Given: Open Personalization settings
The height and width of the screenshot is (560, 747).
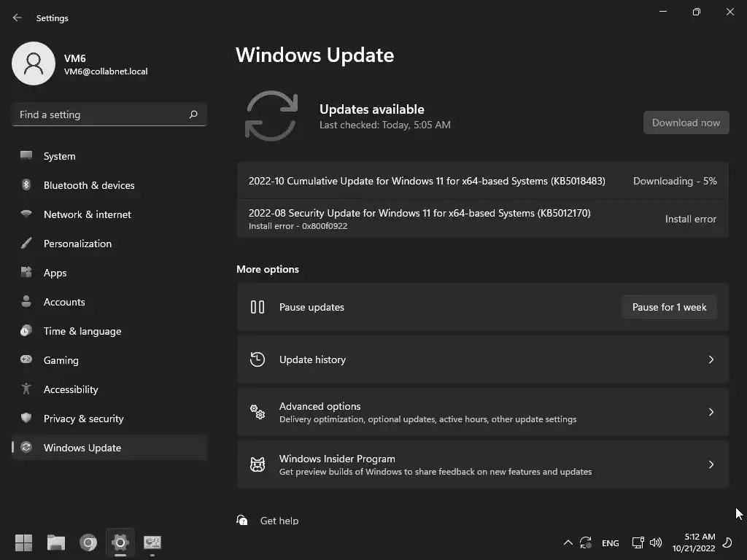Looking at the screenshot, I should tap(109, 244).
